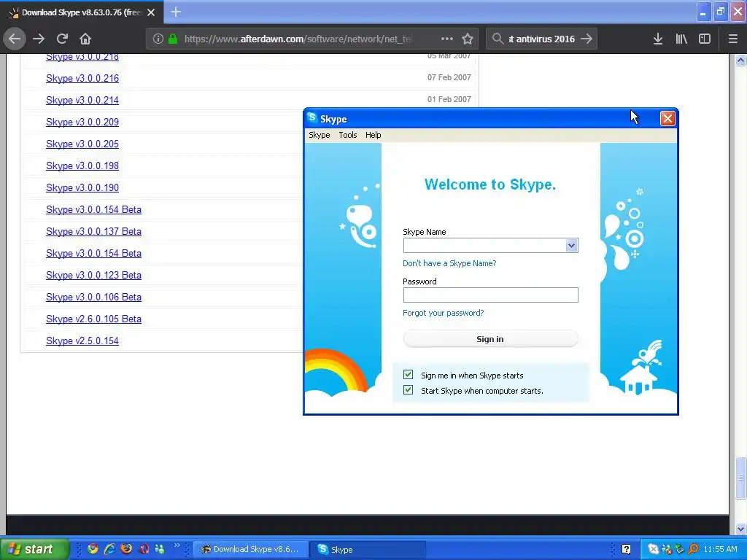Viewport: 747px width, 560px height.
Task: Click the vertical scrollbar thumb
Action: [740, 477]
